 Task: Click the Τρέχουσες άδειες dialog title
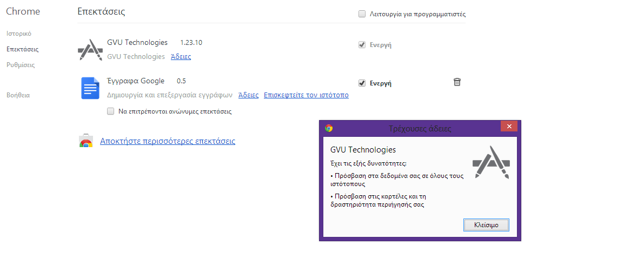tap(420, 129)
